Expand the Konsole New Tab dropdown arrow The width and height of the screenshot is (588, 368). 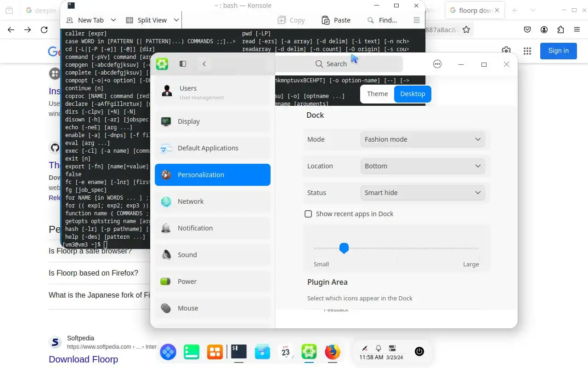[113, 20]
